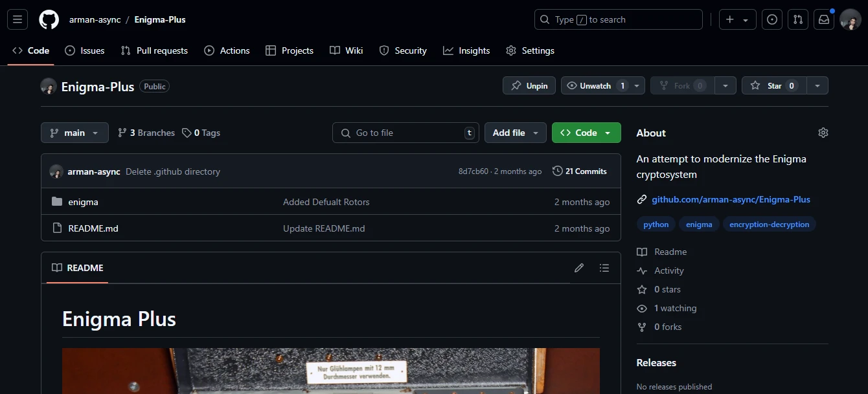This screenshot has height=394, width=868.
Task: Open Activity link in About sidebar
Action: coord(661,270)
